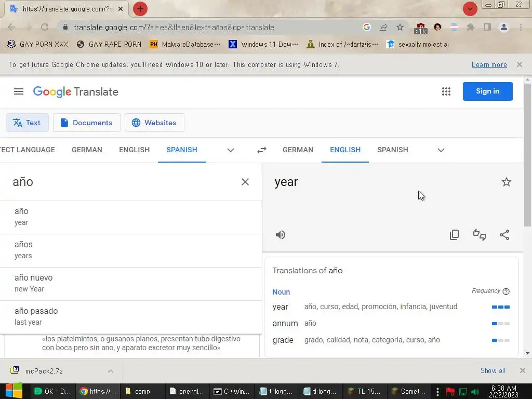This screenshot has width=532, height=399.
Task: Pick suggestion año nuevo
Action: tap(130, 284)
